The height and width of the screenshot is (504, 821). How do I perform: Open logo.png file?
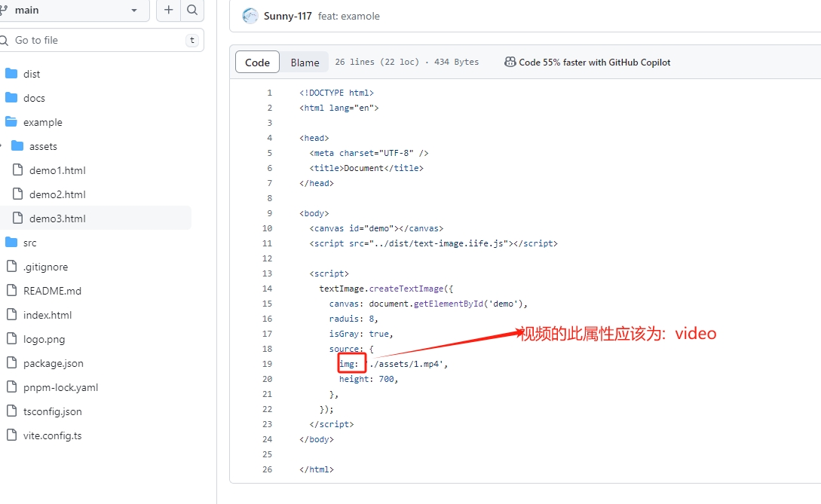44,339
